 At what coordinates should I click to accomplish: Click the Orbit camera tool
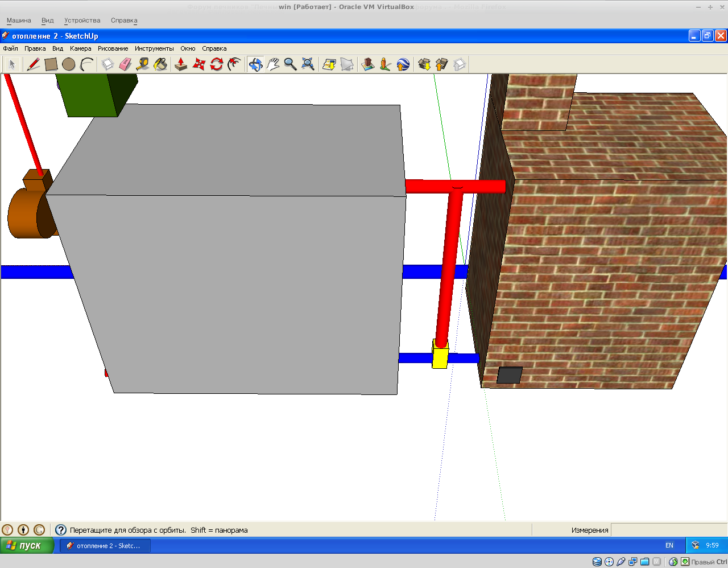(x=255, y=64)
